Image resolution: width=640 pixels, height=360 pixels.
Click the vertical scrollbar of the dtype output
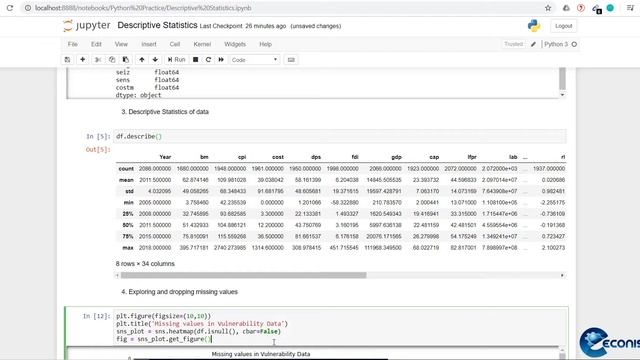[x=562, y=79]
